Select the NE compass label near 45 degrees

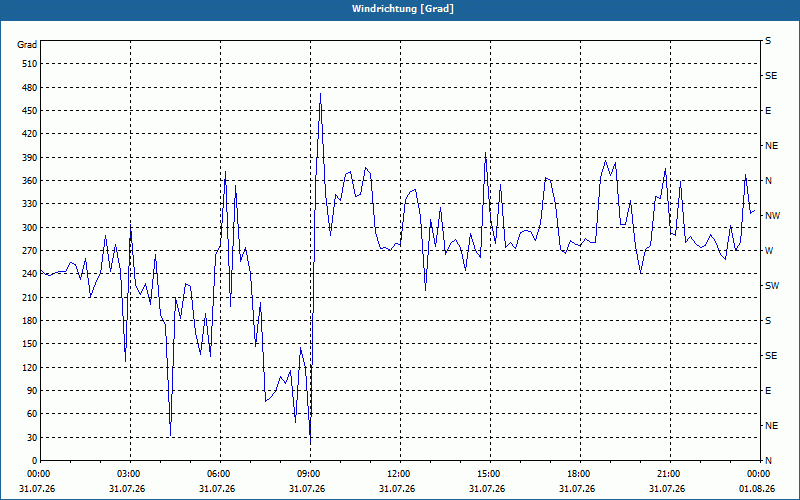click(x=771, y=426)
